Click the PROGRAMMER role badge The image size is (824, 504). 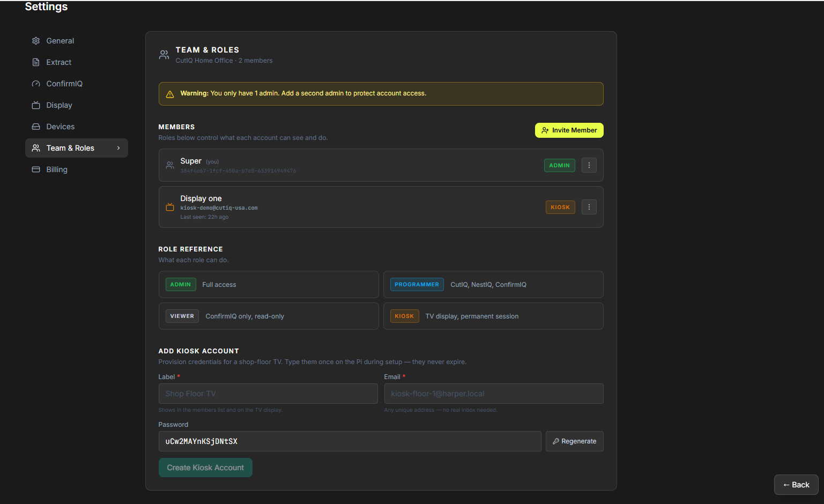[x=417, y=285]
